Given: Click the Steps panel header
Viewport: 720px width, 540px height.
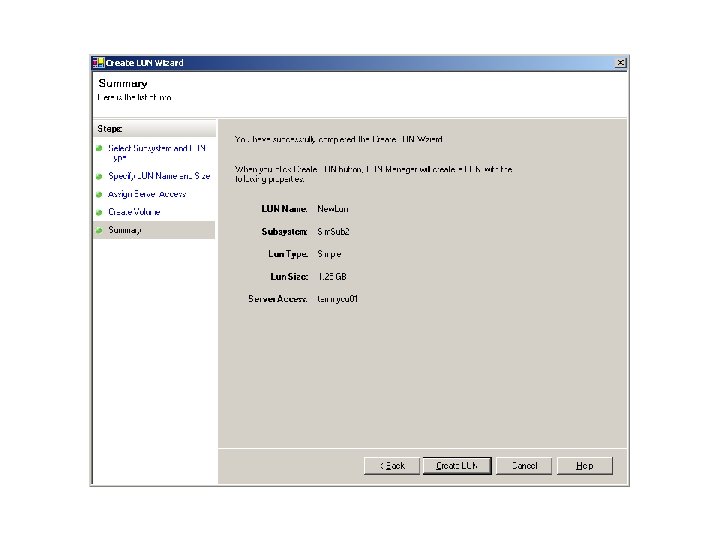Looking at the screenshot, I should click(154, 129).
